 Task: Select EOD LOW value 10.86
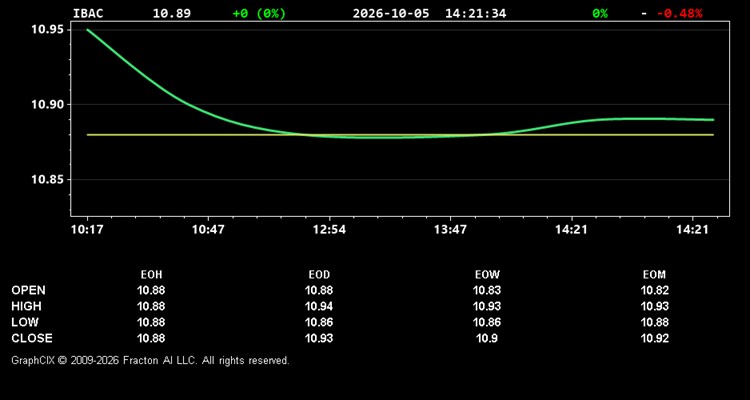[319, 322]
